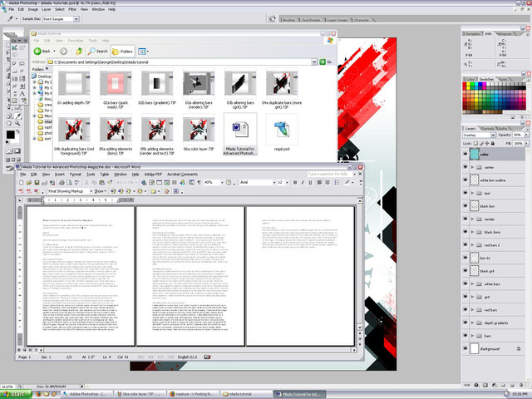Click the Italic icon in Word toolbar
The width and height of the screenshot is (532, 399).
[303, 183]
